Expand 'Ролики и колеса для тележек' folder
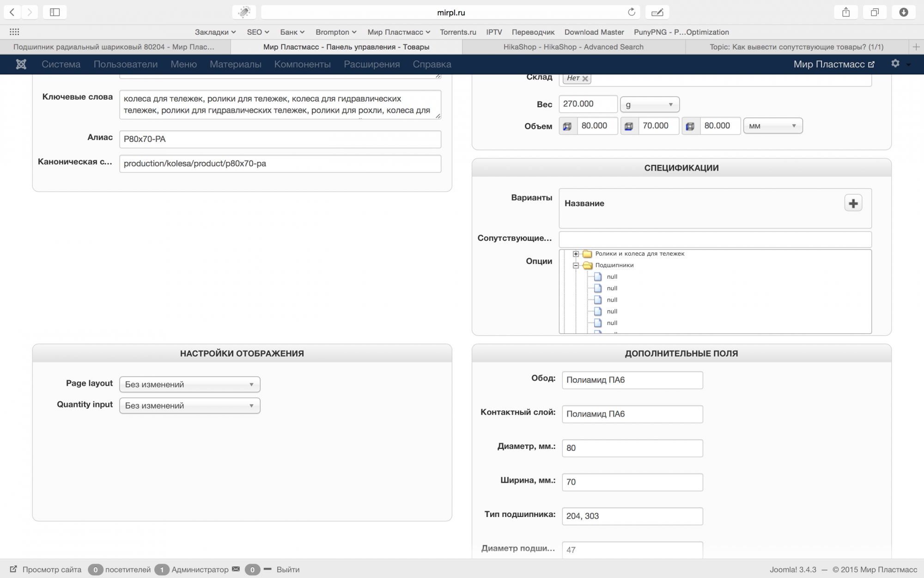Screen dimensions: 924x578 click(576, 254)
